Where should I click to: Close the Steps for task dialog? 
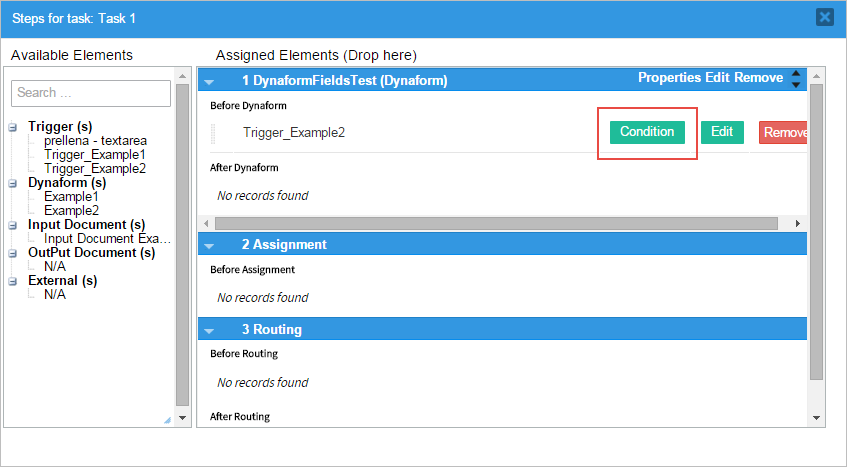tap(824, 17)
